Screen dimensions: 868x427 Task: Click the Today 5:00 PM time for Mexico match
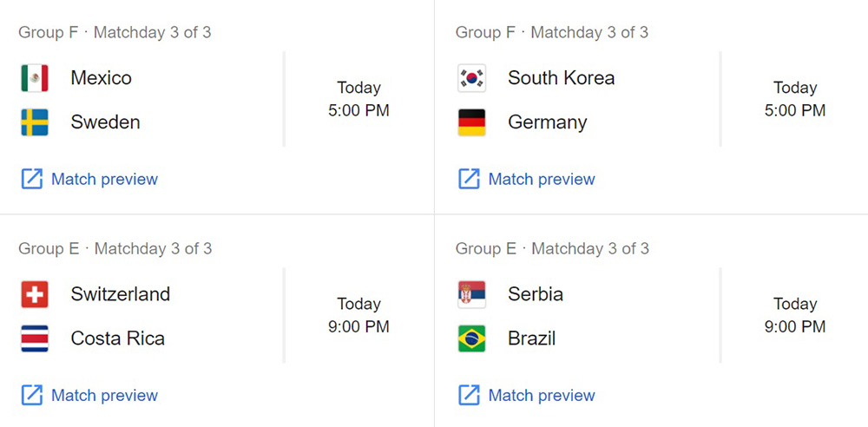[x=358, y=99]
